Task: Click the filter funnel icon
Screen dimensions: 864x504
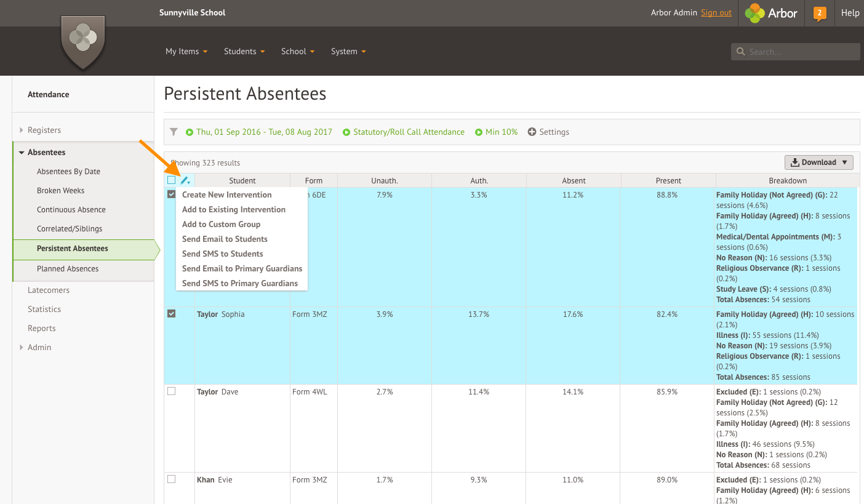Action: point(174,132)
